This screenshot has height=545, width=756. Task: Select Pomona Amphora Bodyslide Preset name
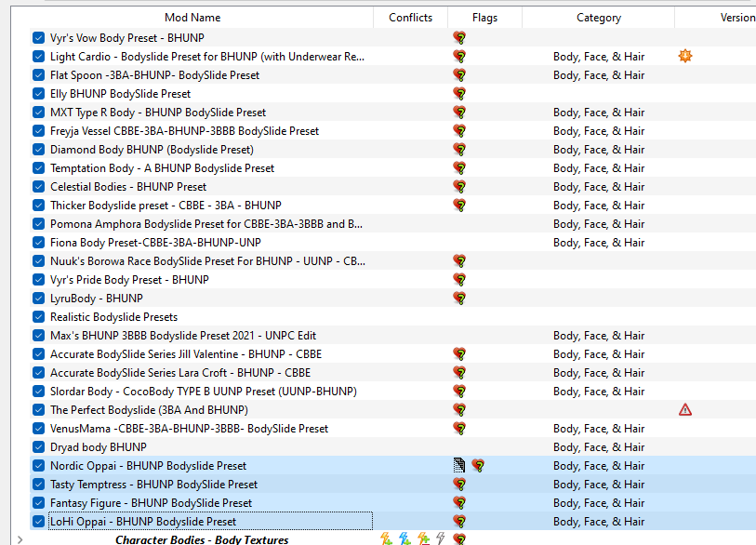[x=206, y=224]
